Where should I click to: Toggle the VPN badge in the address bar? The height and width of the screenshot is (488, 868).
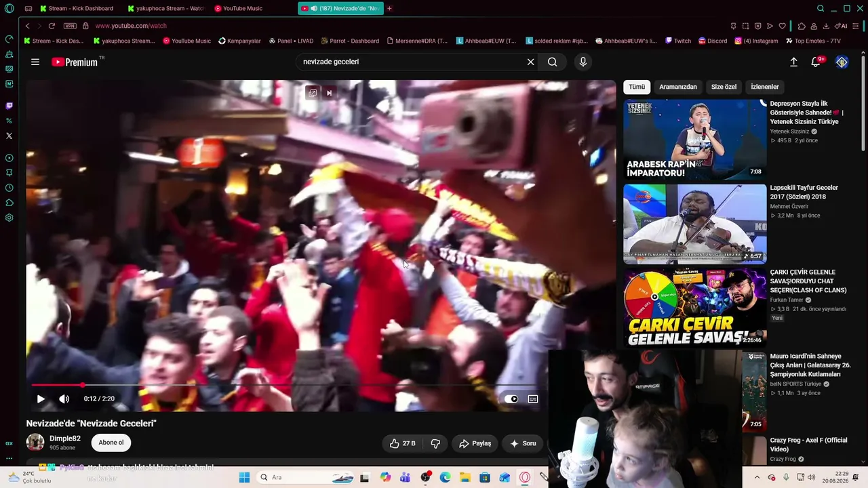pyautogui.click(x=70, y=26)
